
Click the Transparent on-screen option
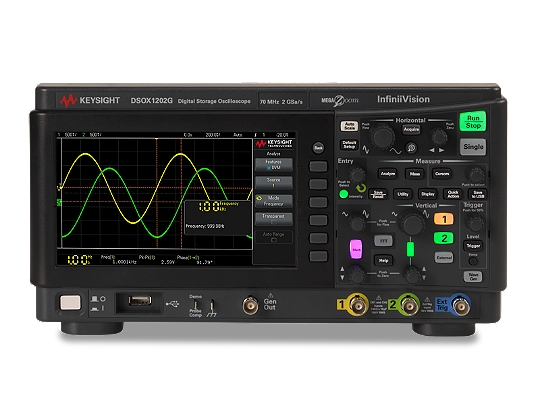[x=274, y=219]
